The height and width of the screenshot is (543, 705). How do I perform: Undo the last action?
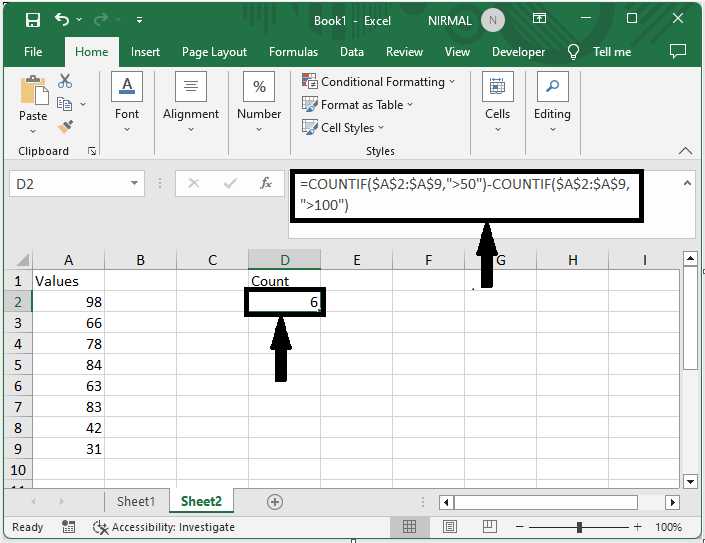pos(62,19)
